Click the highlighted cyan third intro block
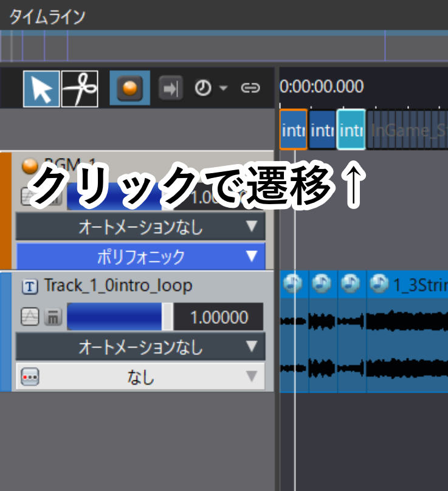Screen dimensions: 448x491 (x=351, y=129)
